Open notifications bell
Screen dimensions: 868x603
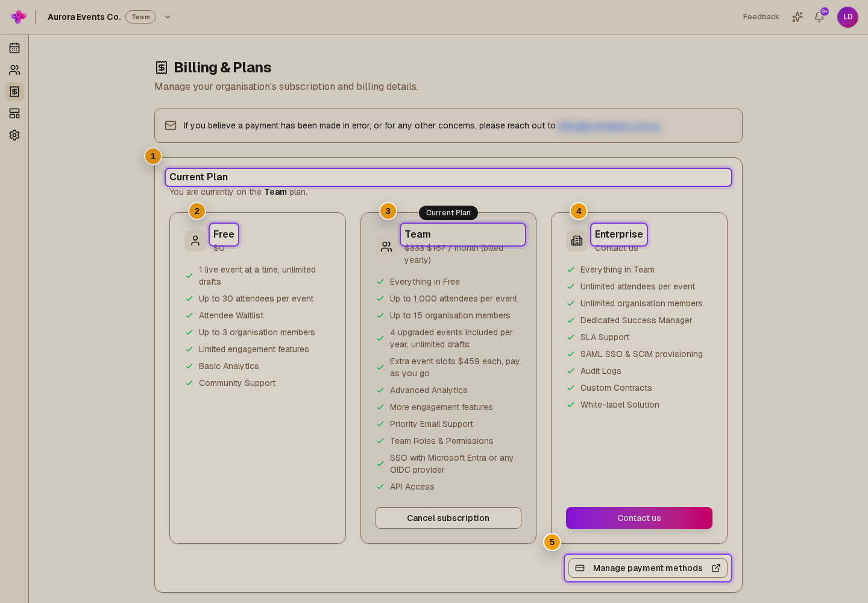pyautogui.click(x=819, y=17)
